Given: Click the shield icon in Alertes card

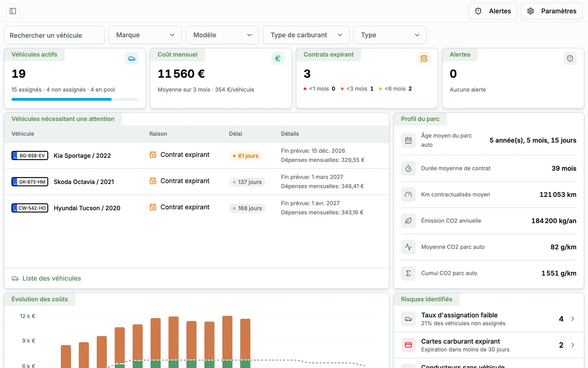Looking at the screenshot, I should [570, 59].
